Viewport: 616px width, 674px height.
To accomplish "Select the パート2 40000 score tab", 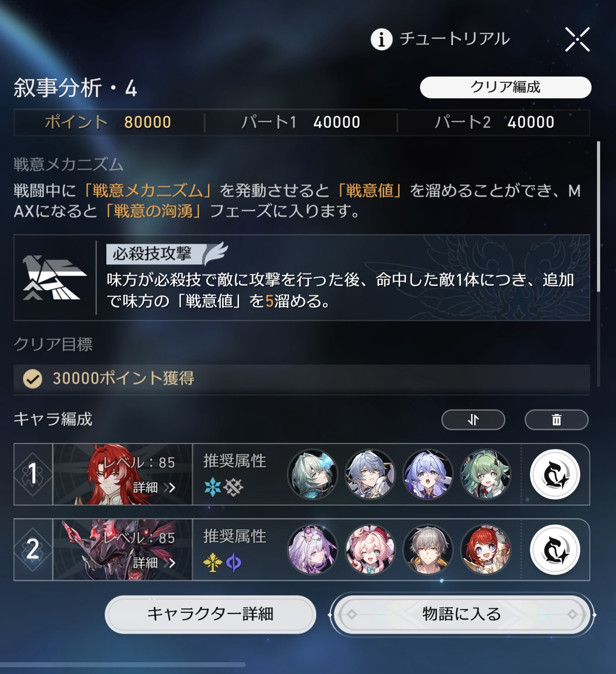I will click(x=494, y=122).
